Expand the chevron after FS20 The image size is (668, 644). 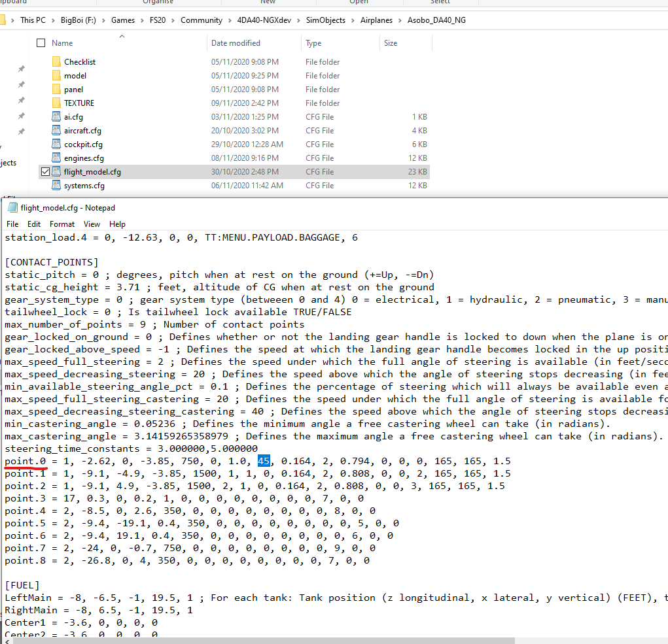pyautogui.click(x=173, y=20)
